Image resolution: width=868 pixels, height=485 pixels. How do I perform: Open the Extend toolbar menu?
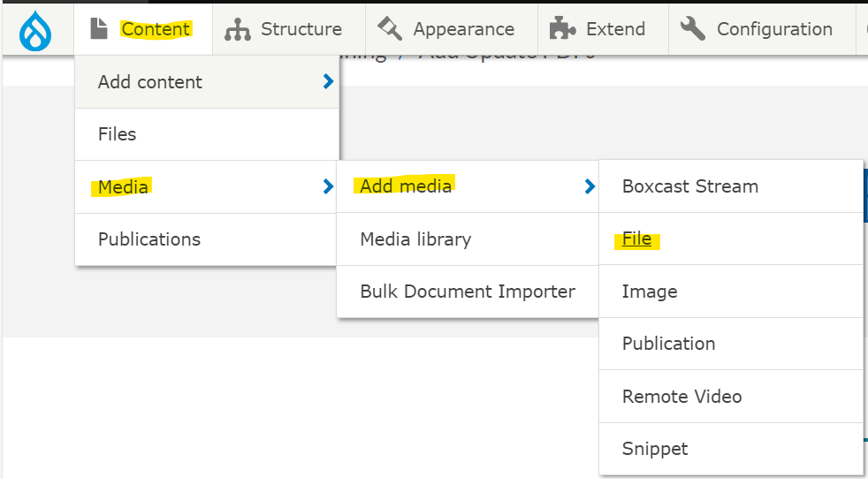pyautogui.click(x=603, y=29)
